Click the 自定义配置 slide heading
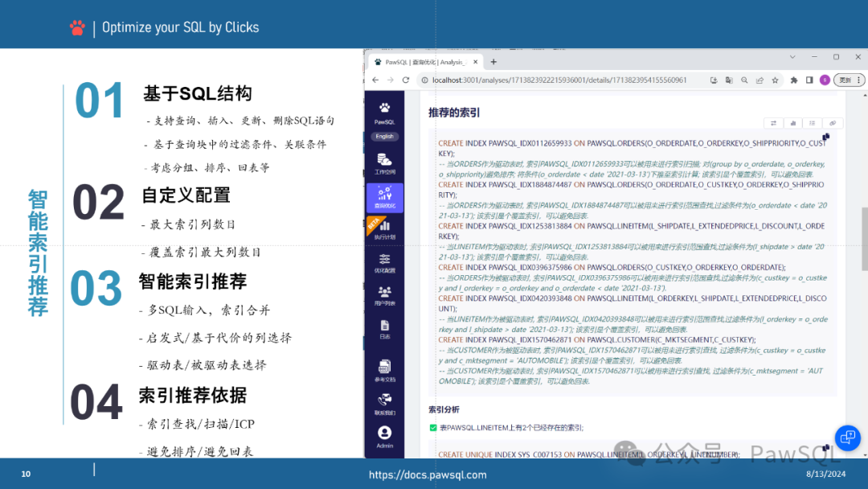Screen dimensions: 868x489 coord(186,195)
